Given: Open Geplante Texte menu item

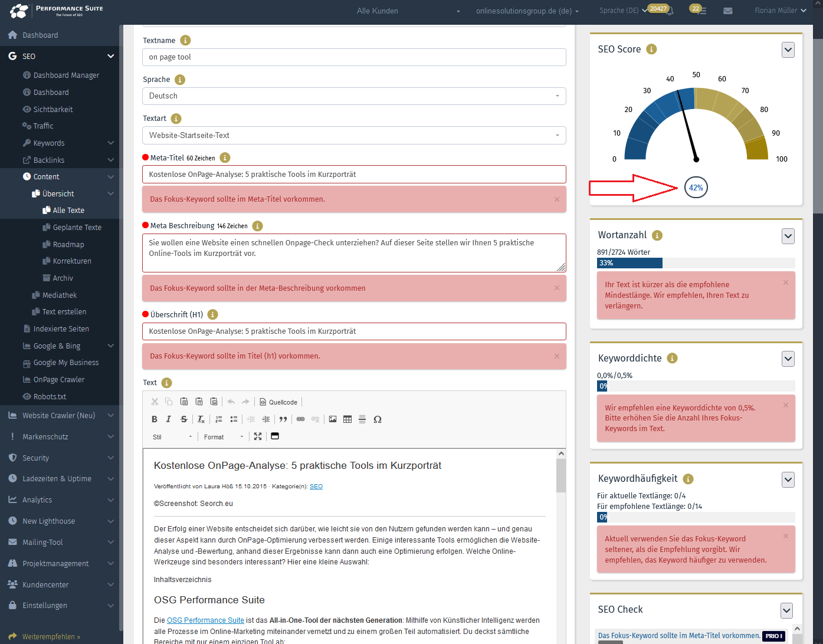Looking at the screenshot, I should [x=77, y=227].
